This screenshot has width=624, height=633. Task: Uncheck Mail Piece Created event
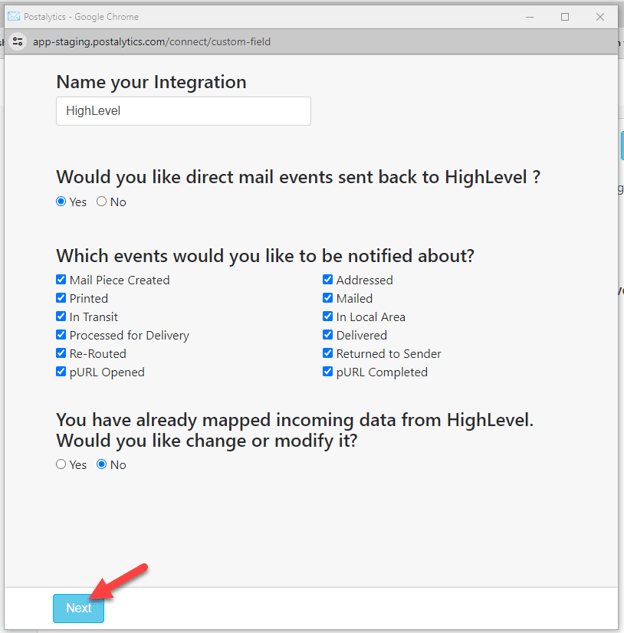[x=61, y=279]
